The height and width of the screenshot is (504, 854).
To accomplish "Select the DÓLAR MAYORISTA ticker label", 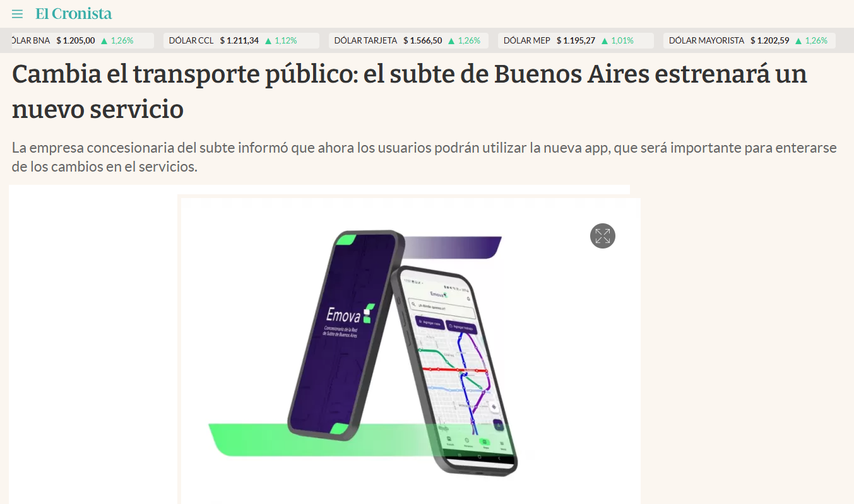I will [x=706, y=40].
